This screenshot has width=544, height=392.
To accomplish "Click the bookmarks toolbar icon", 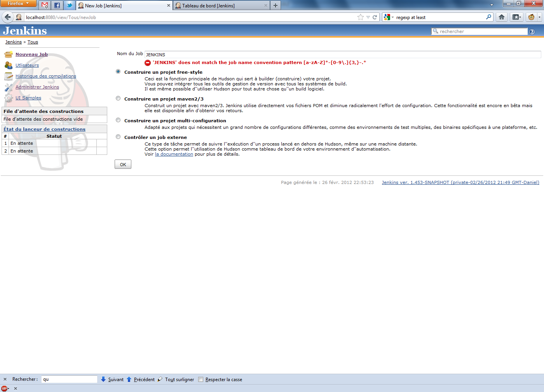I will pos(516,17).
